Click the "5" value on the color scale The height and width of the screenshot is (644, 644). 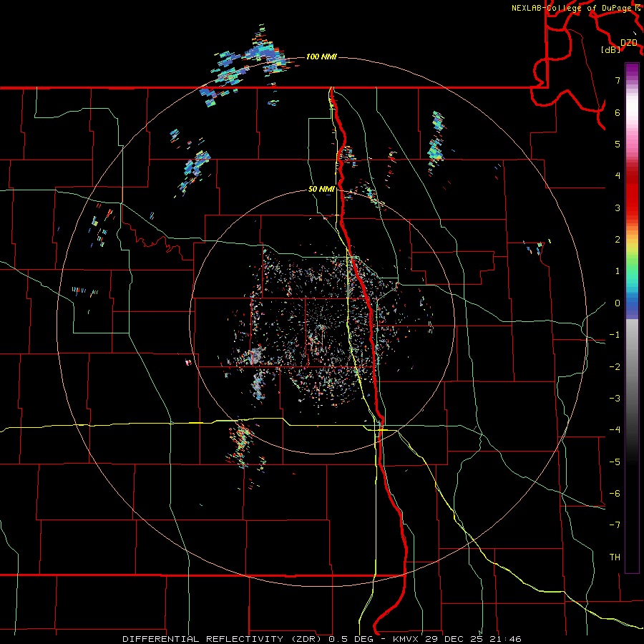coord(618,144)
